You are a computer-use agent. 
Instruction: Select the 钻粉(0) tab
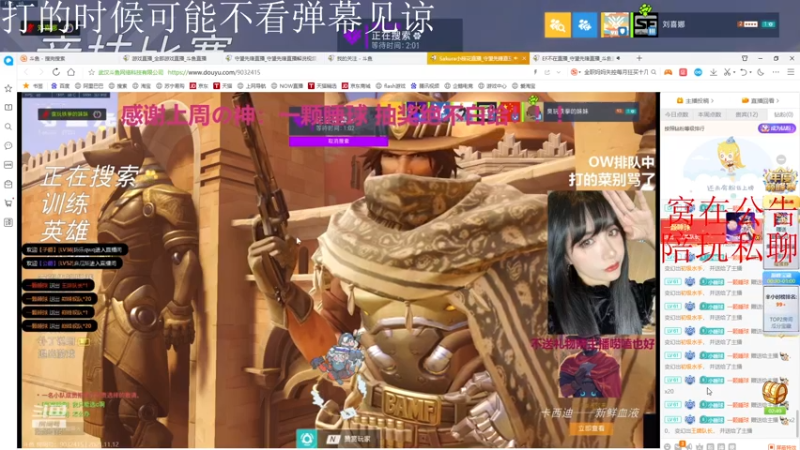pos(783,114)
